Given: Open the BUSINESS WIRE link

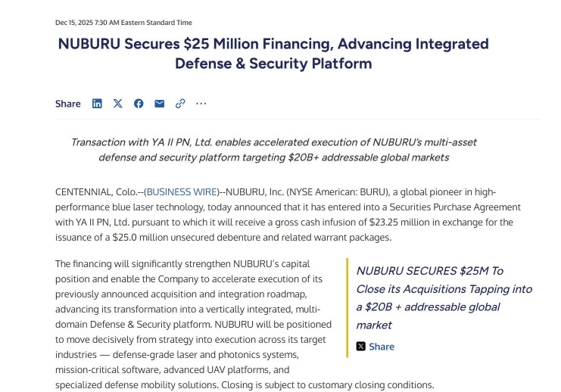Looking at the screenshot, I should (182, 192).
